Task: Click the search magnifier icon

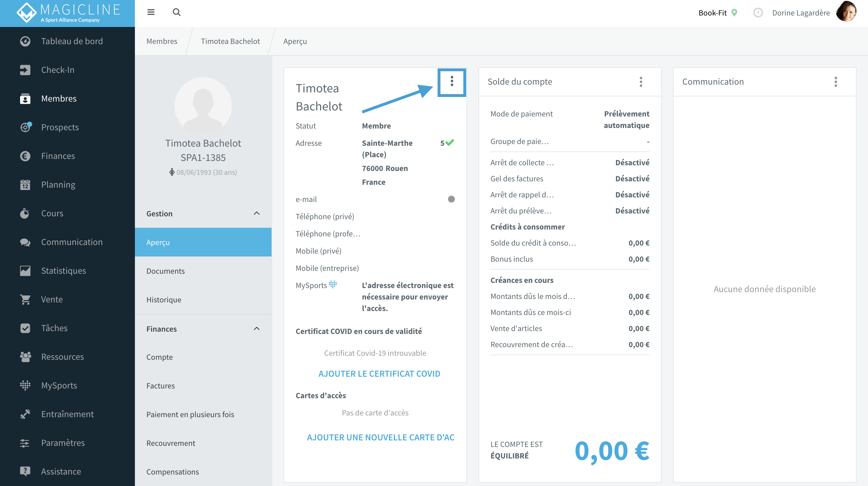Action: point(177,12)
